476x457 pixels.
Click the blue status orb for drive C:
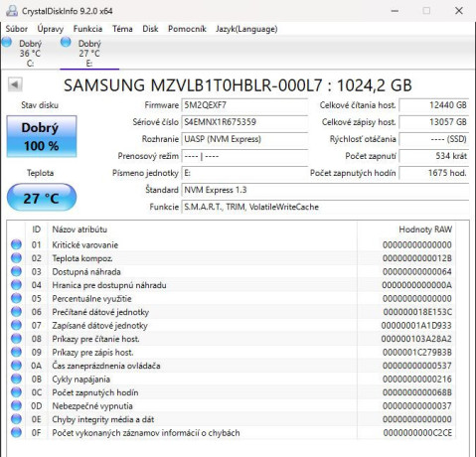(7, 43)
